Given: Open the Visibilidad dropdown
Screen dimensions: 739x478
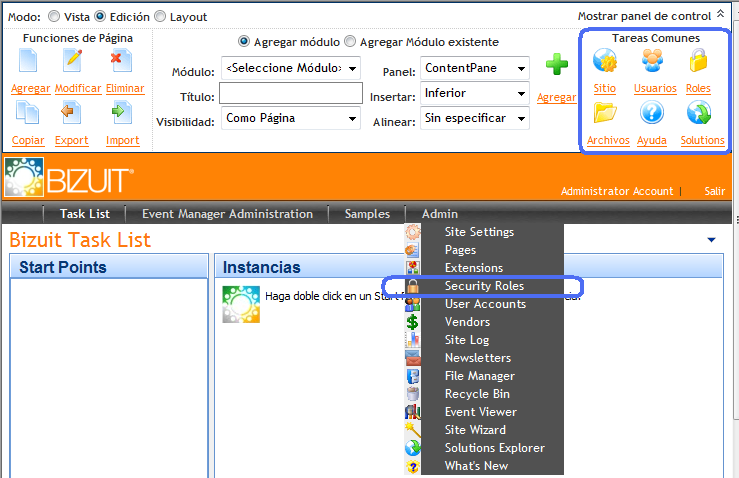Looking at the screenshot, I should pos(290,118).
